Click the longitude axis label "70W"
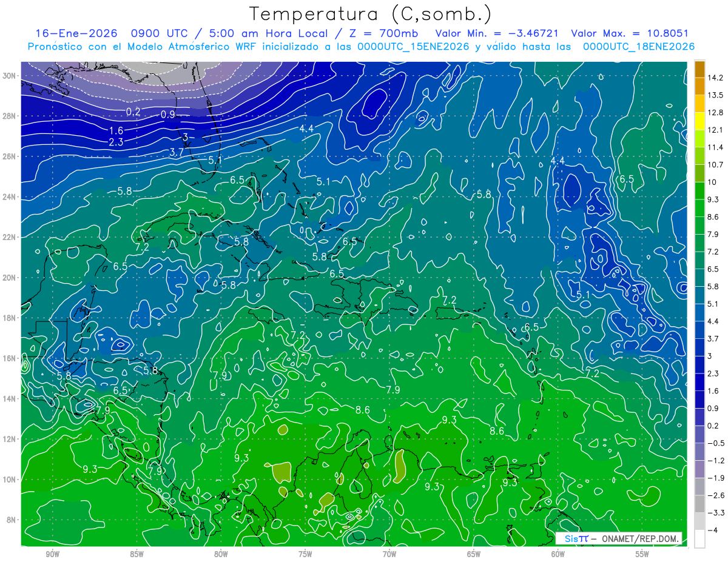This screenshot has height=562, width=728. (x=389, y=554)
